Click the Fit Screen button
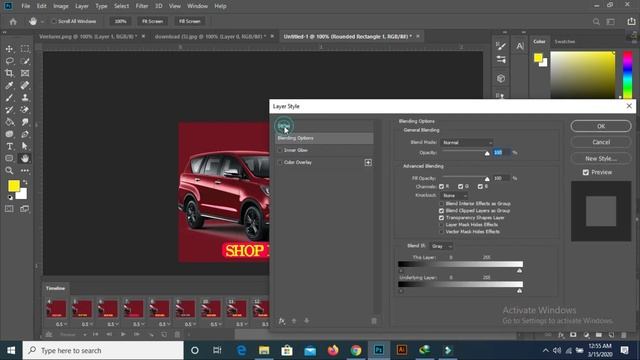Viewport: 640px width, 360px height. [152, 21]
